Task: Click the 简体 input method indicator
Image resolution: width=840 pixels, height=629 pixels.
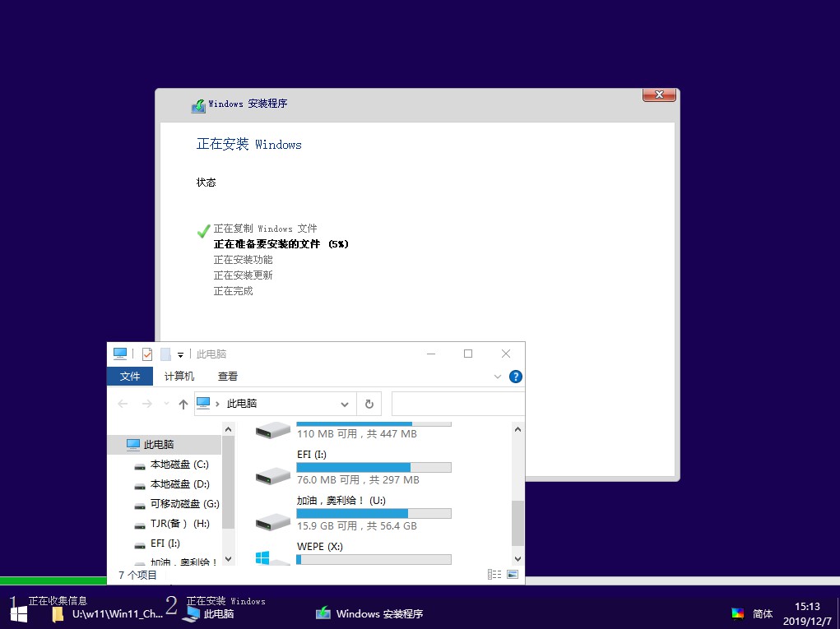Action: [763, 614]
